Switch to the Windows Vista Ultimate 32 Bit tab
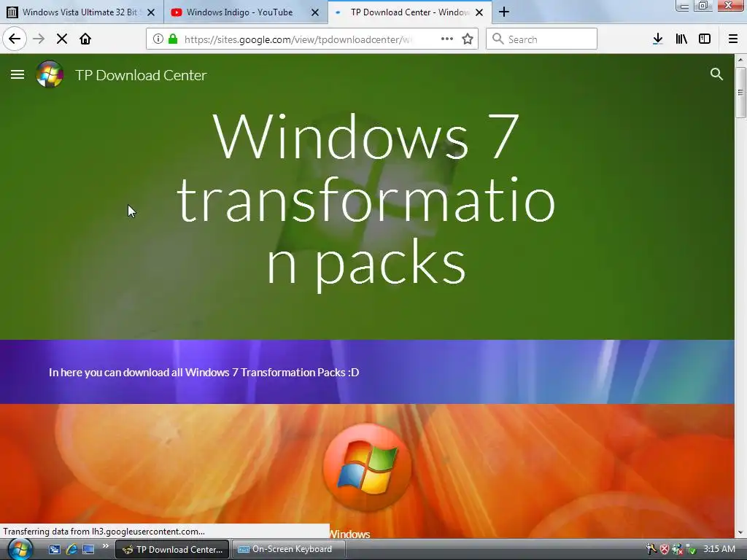 [82, 12]
